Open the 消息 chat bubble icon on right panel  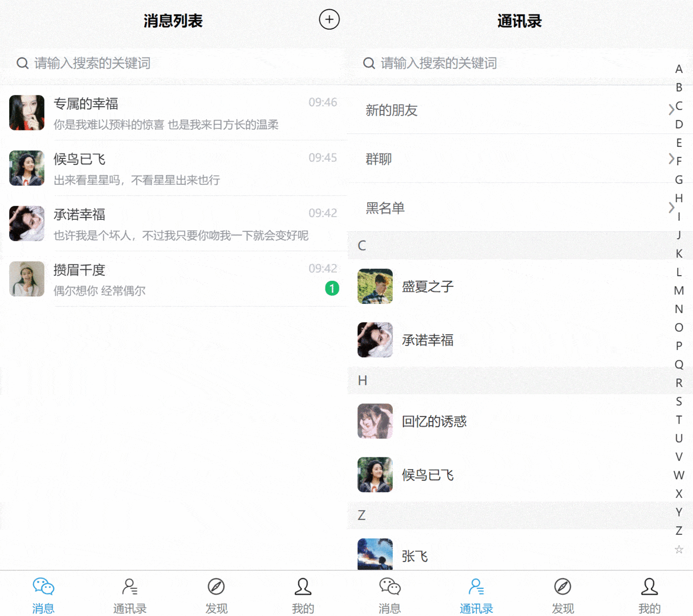390,586
